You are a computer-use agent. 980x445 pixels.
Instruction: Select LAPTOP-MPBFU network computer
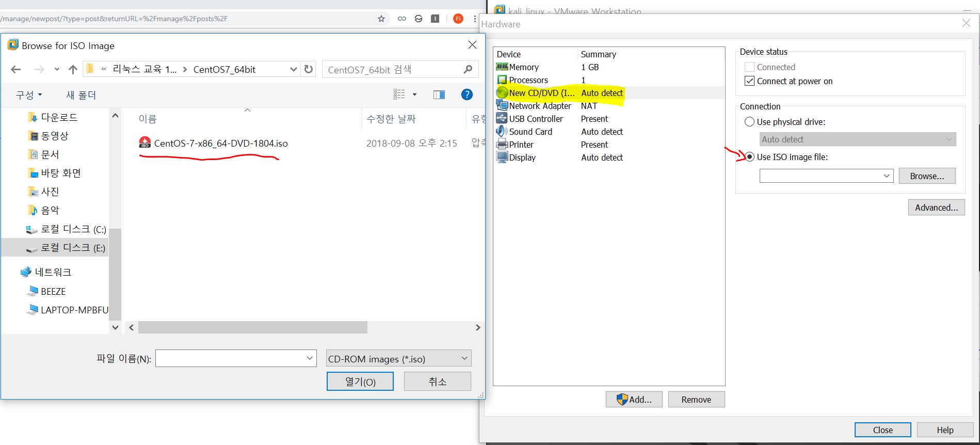click(68, 310)
